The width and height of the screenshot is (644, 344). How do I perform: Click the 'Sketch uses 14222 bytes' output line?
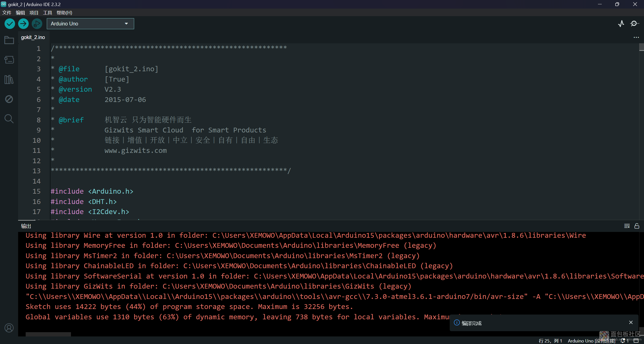(x=189, y=307)
